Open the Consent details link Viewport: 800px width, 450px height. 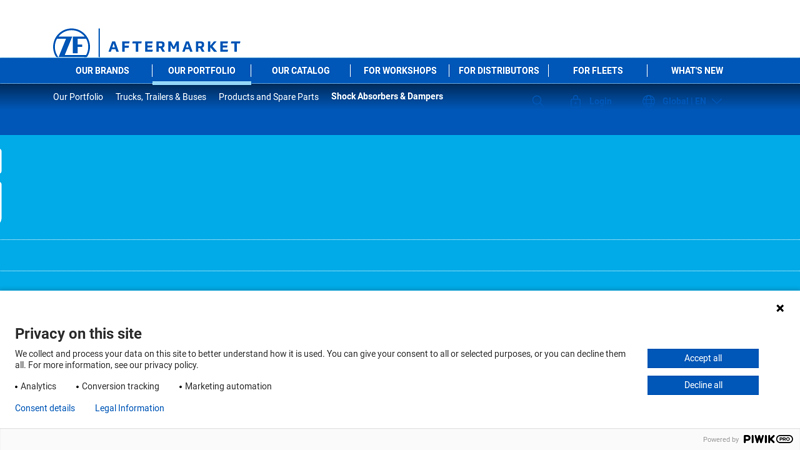click(x=45, y=408)
